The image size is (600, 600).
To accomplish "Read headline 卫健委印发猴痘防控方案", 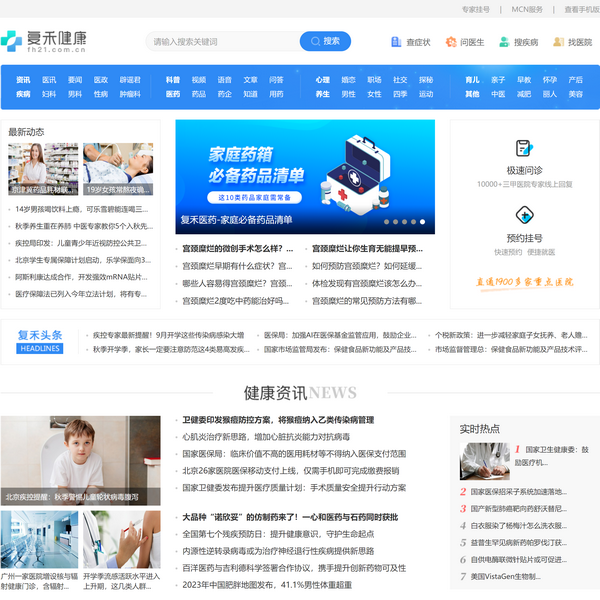I will [x=278, y=420].
